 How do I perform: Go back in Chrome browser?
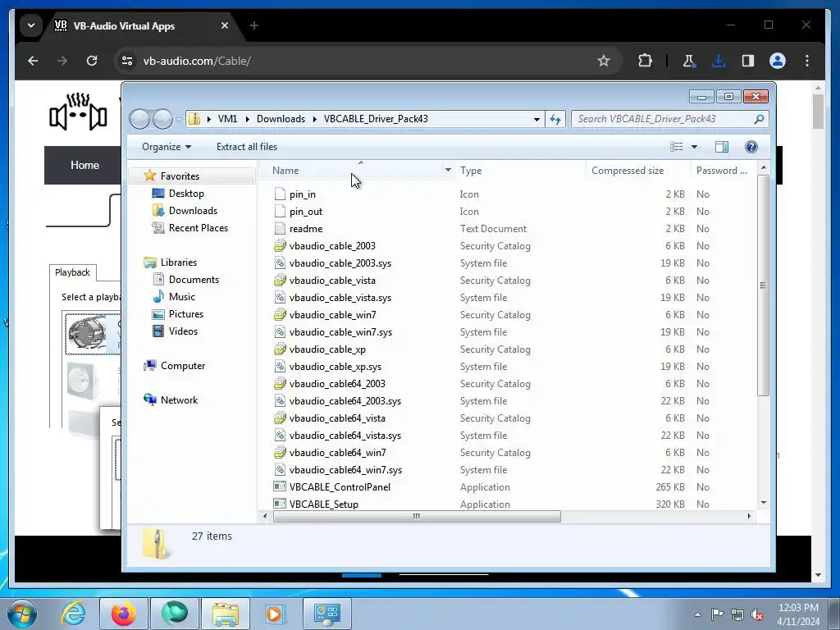click(x=33, y=61)
